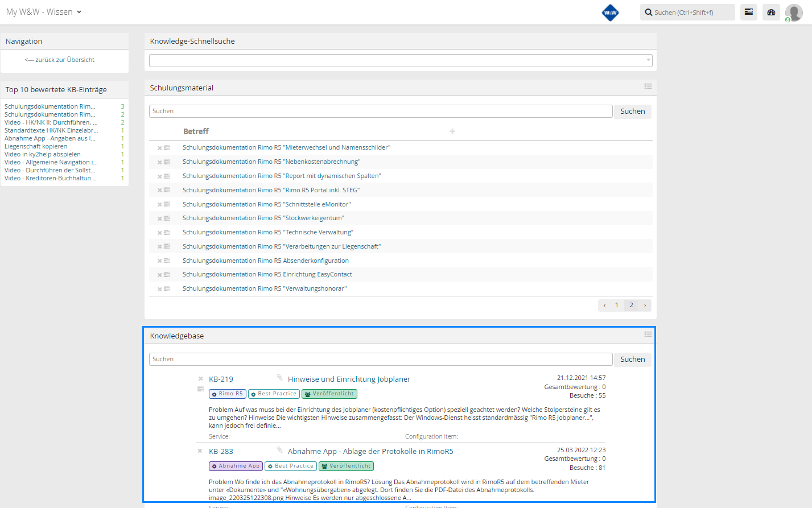Click the previous page arrow in pagination
The width and height of the screenshot is (812, 508).
[604, 305]
